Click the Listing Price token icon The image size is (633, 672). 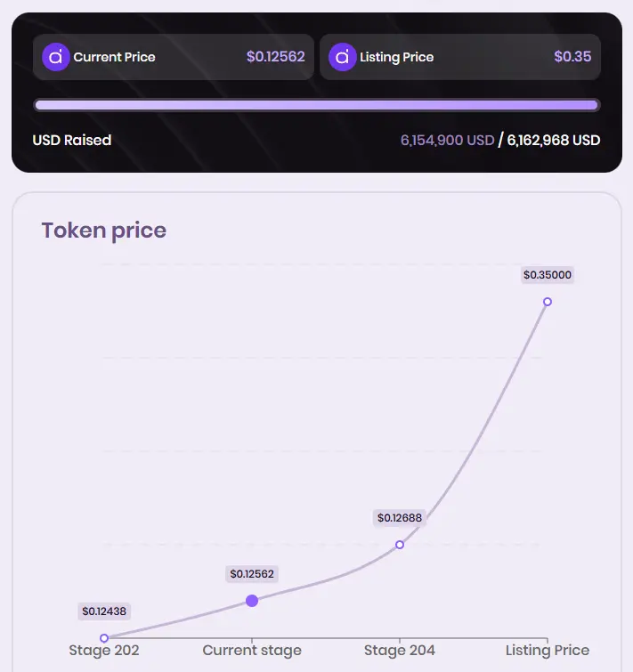pos(342,57)
